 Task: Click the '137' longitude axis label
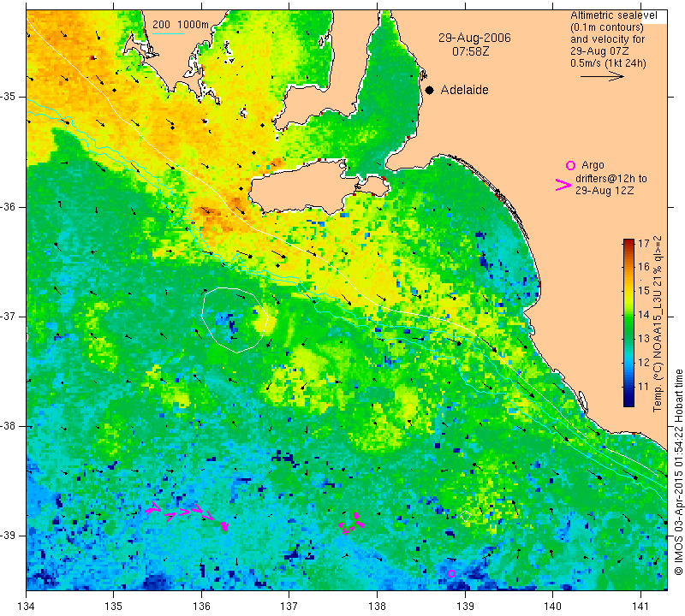pos(289,606)
